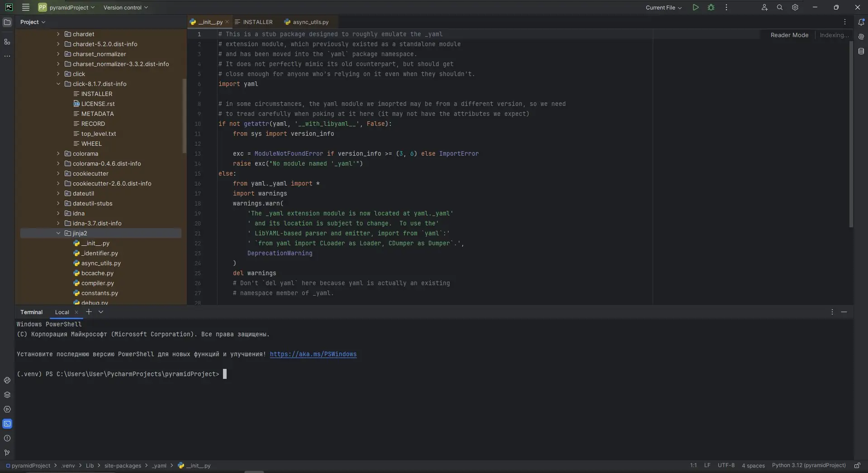Switch to the INSTALLER editor tab
Viewport: 868px width, 473px height.
[254, 22]
